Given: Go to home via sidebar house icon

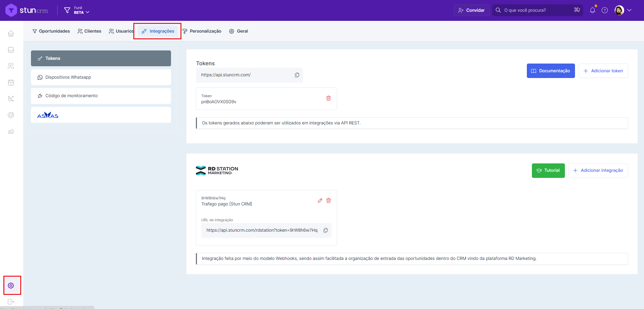Looking at the screenshot, I should click(x=11, y=34).
